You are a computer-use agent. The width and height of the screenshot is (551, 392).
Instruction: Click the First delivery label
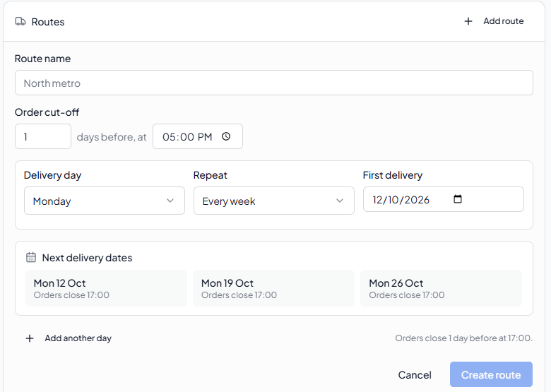pos(393,175)
